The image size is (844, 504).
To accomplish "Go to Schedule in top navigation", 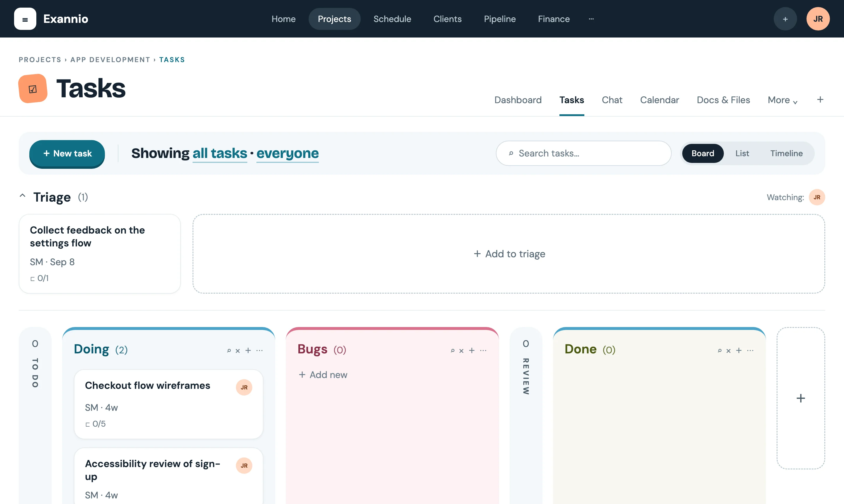I will click(392, 19).
